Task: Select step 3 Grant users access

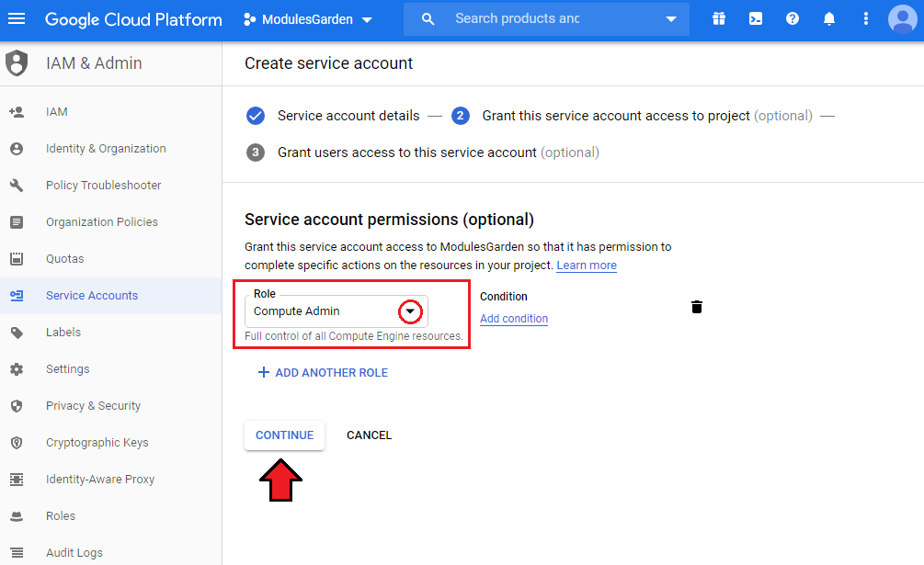Action: 423,153
